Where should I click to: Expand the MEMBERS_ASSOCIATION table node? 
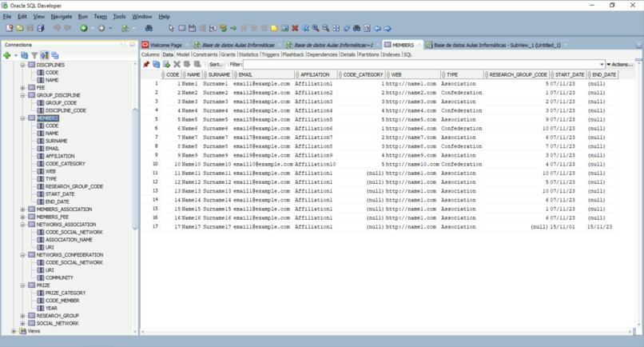[x=22, y=209]
